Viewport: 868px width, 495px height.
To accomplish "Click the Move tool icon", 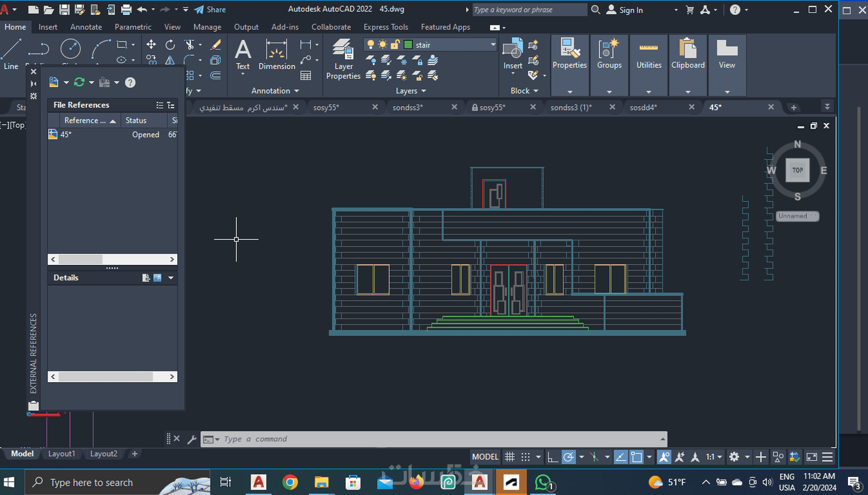I will pos(151,45).
